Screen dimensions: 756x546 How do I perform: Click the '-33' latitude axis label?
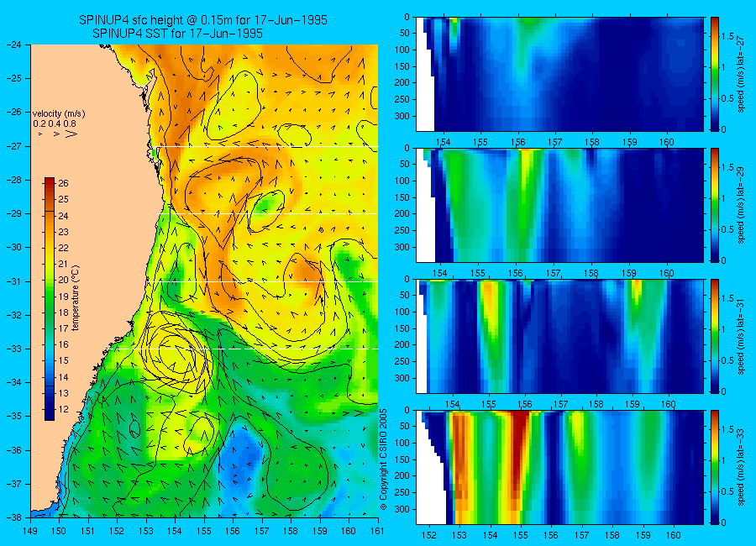click(13, 349)
